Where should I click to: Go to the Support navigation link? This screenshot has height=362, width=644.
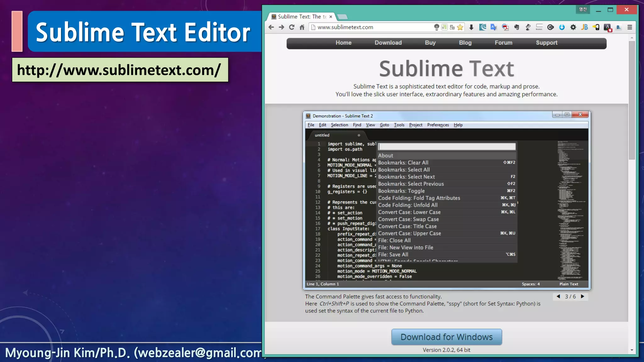(x=547, y=43)
